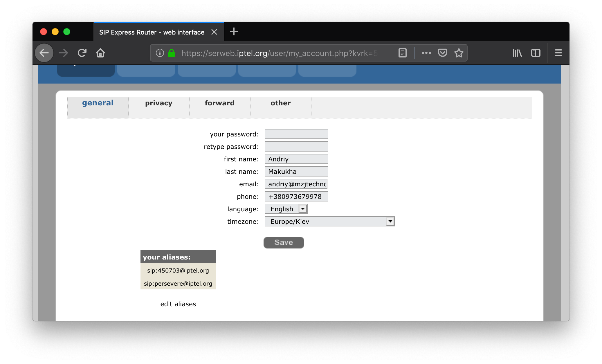Reload the current page
Image resolution: width=602 pixels, height=364 pixels.
82,53
